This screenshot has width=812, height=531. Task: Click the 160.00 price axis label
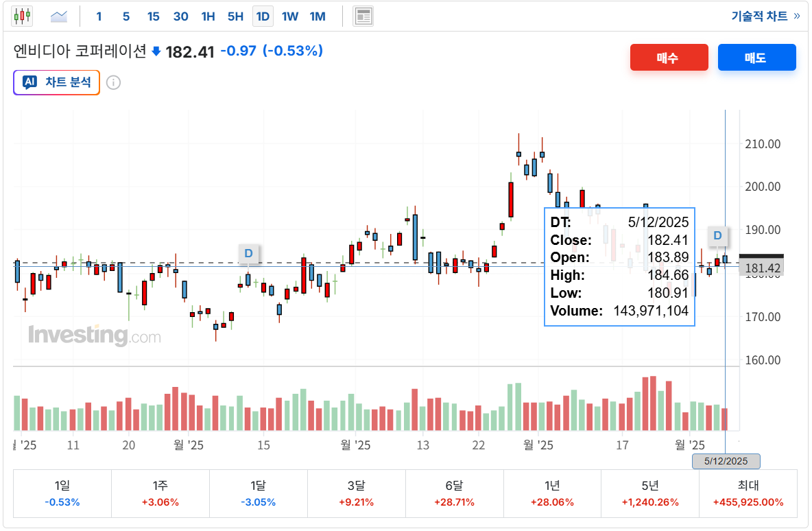click(x=763, y=360)
